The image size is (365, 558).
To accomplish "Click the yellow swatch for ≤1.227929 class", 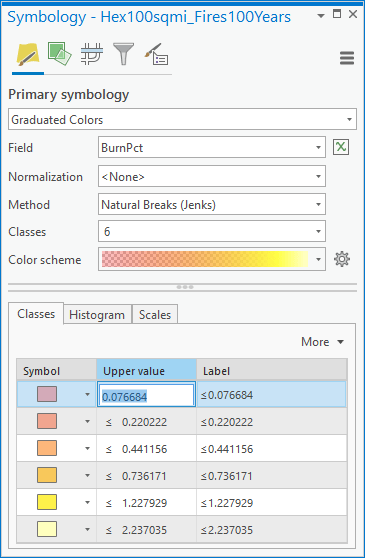I will point(47,502).
